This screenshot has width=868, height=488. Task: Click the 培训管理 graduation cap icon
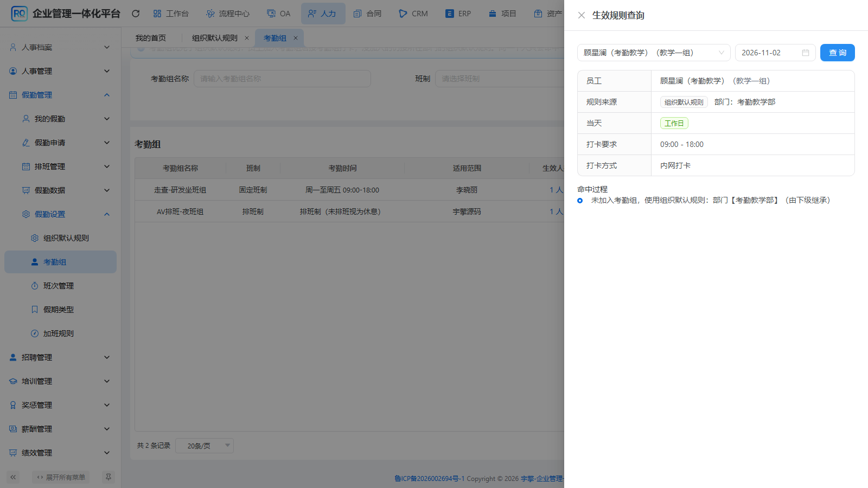[13, 381]
